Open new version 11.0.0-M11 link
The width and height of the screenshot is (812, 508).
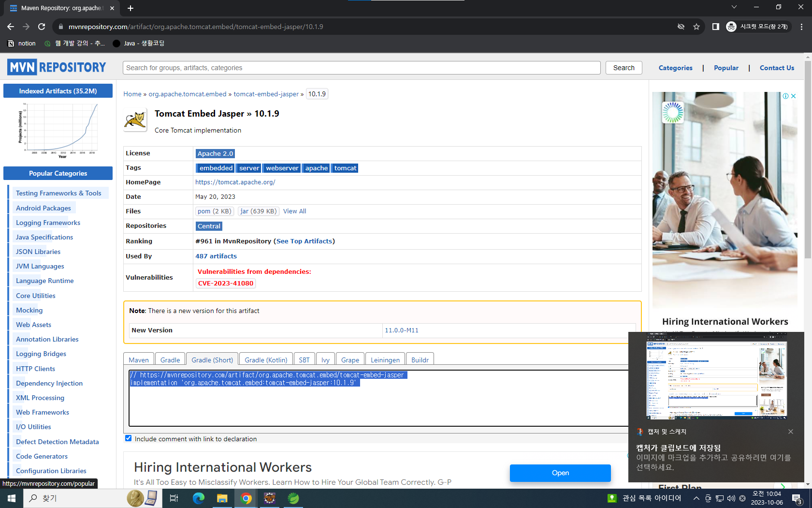(402, 330)
